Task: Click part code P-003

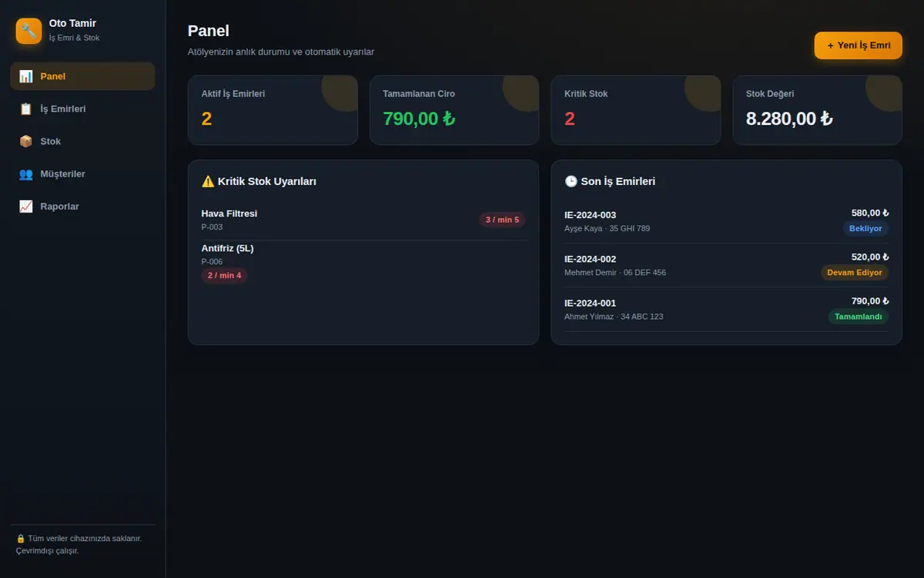Action: 212,227
